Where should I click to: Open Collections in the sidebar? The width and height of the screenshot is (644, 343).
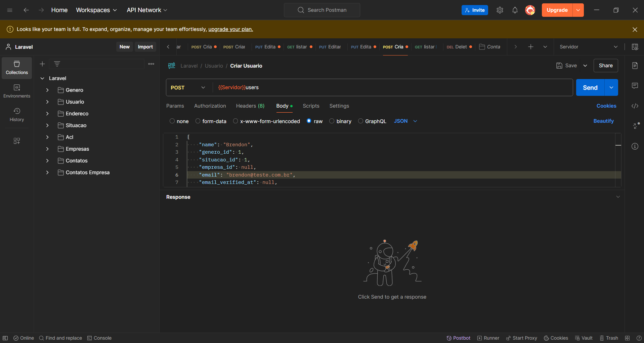click(x=17, y=68)
